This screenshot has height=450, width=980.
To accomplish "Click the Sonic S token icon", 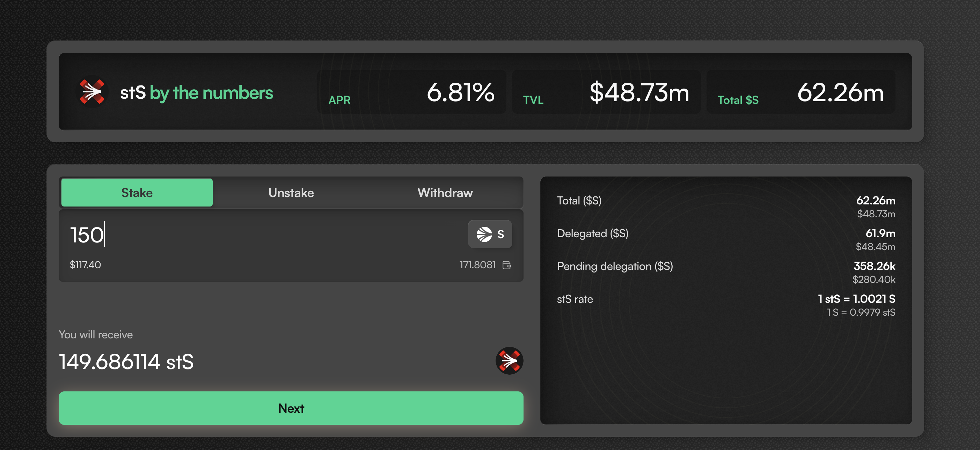I will pyautogui.click(x=484, y=234).
